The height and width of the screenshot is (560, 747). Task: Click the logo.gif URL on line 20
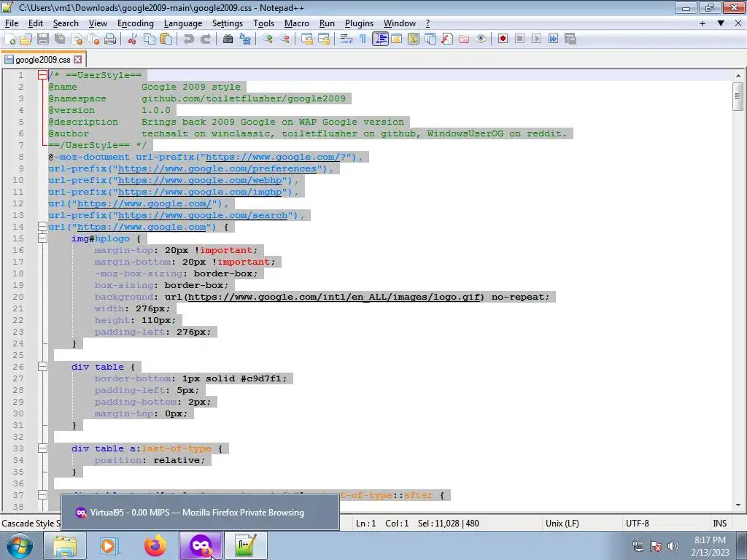coord(334,297)
